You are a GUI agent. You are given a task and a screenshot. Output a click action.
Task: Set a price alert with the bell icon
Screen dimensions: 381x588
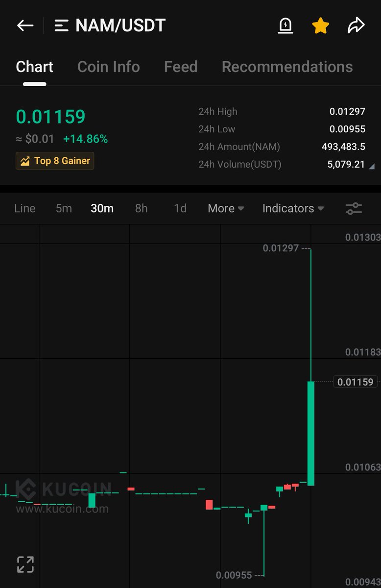(286, 25)
